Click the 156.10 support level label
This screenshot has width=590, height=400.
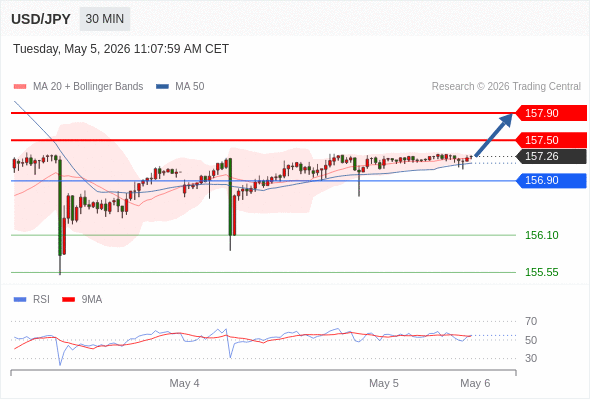(x=542, y=235)
